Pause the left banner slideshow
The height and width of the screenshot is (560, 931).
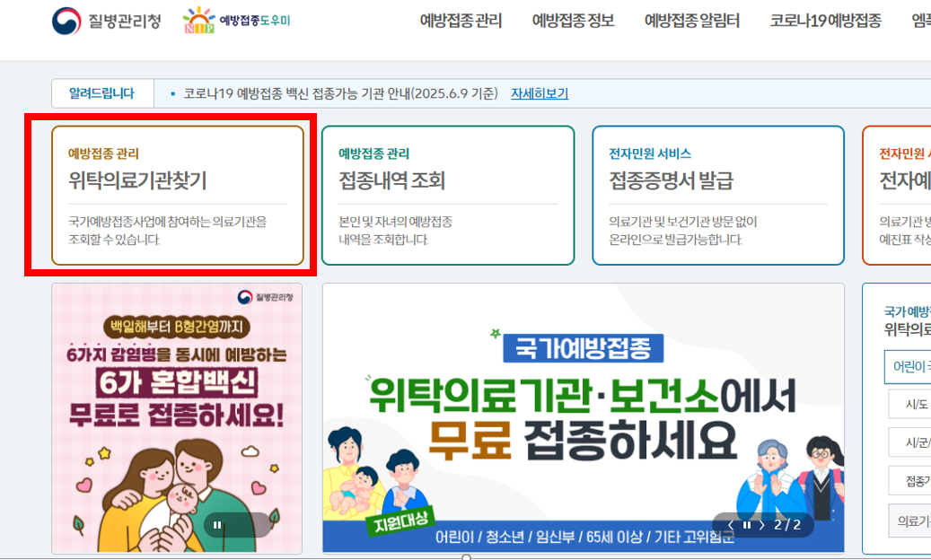(217, 525)
